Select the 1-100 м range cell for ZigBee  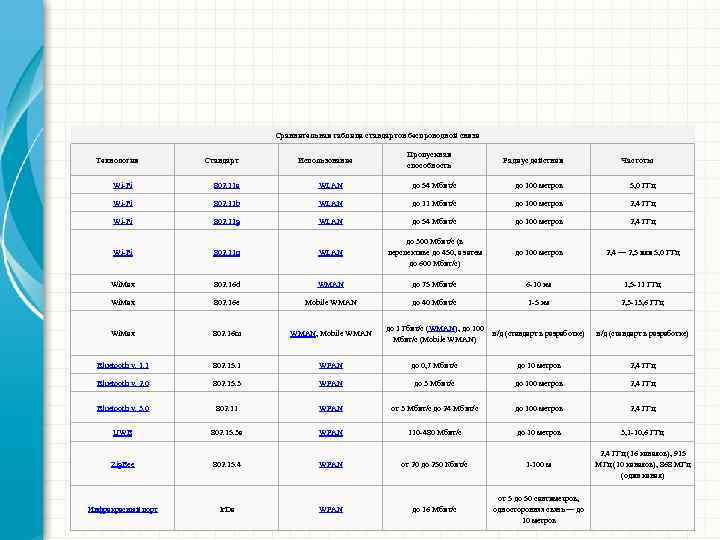(538, 465)
